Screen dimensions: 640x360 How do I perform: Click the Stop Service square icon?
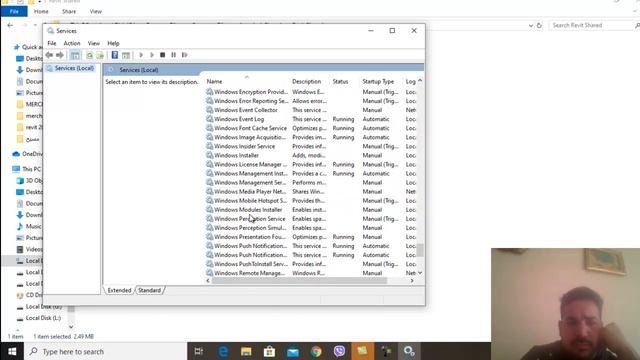click(x=162, y=55)
